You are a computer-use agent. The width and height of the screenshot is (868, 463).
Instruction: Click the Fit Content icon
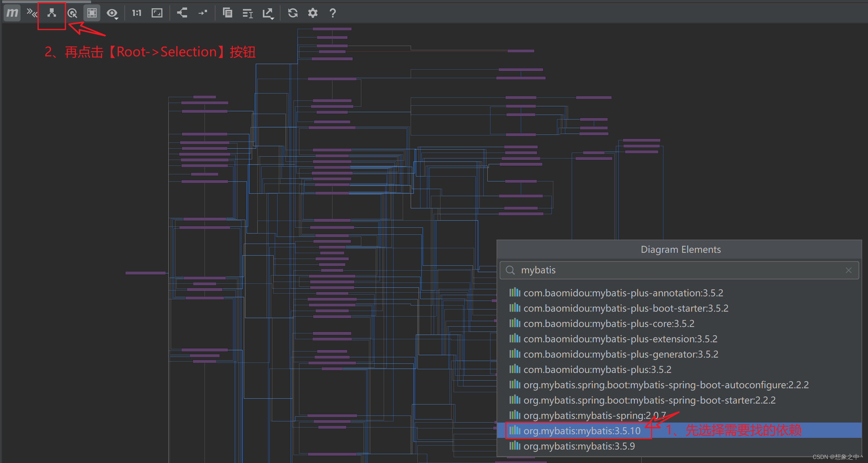point(157,13)
